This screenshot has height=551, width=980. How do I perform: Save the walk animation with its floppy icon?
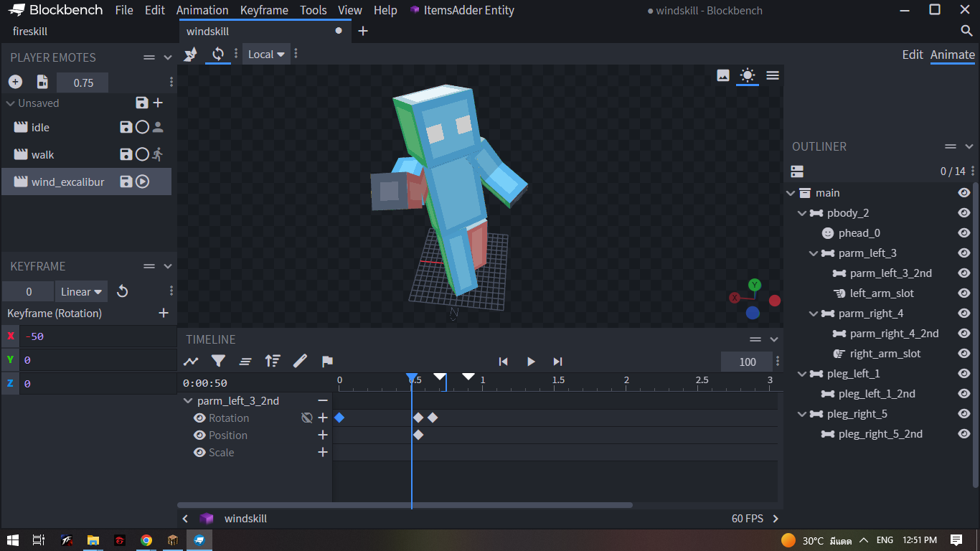[x=126, y=154]
